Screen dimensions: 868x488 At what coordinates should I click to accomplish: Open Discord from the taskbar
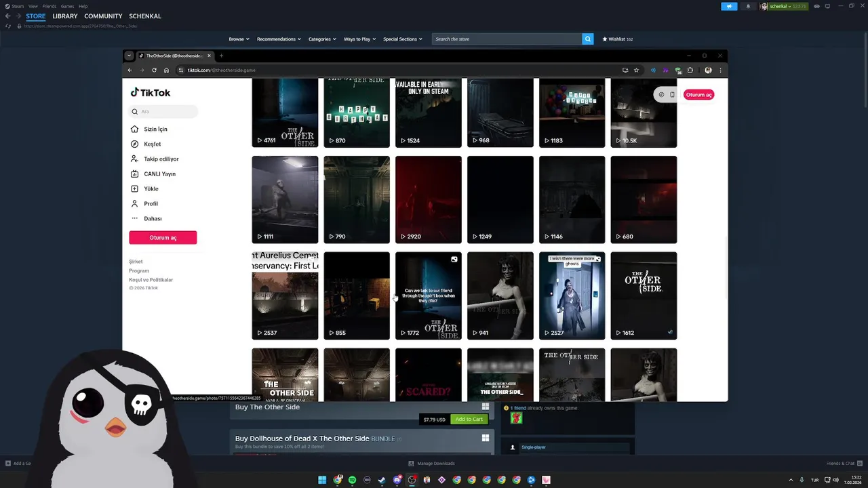click(397, 480)
